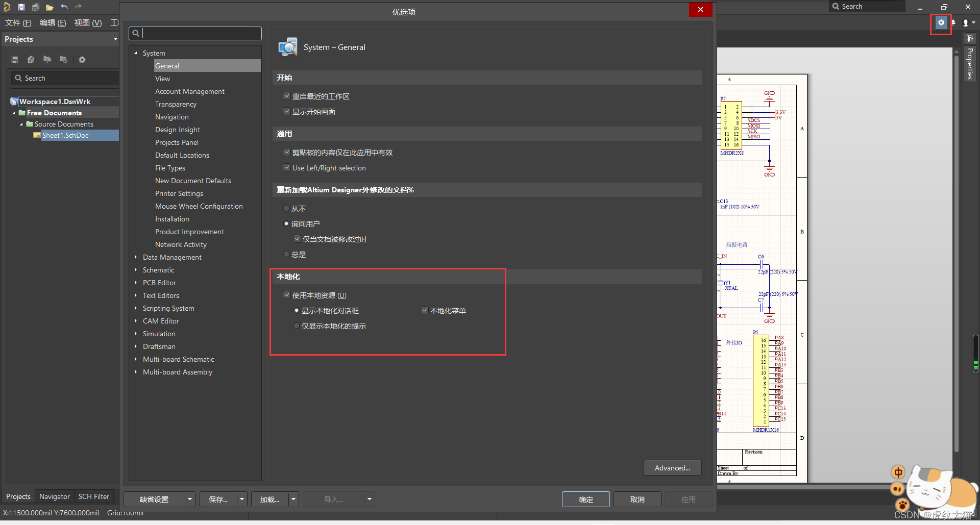Click the Projects panel folder-options icon

[x=63, y=60]
